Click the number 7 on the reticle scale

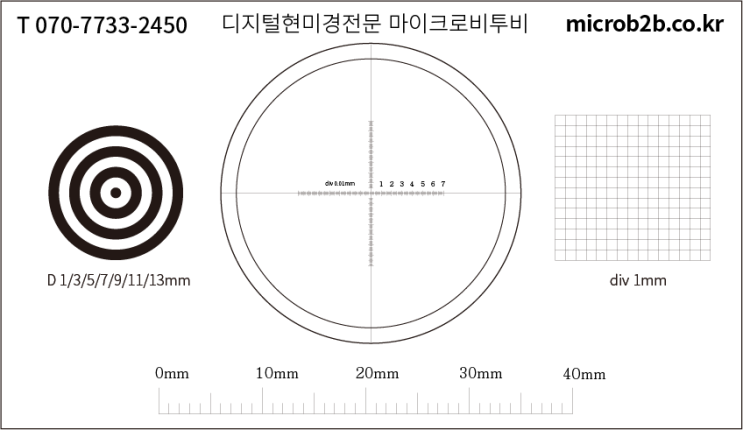point(443,184)
